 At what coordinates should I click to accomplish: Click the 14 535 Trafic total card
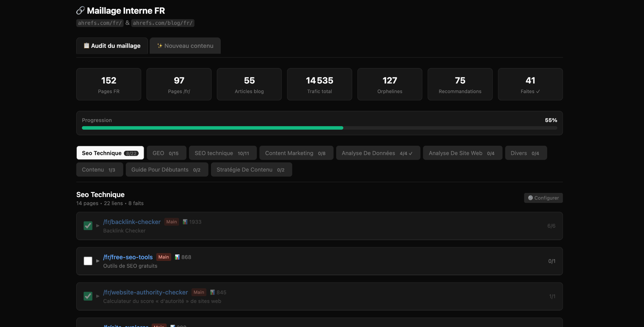pos(319,84)
